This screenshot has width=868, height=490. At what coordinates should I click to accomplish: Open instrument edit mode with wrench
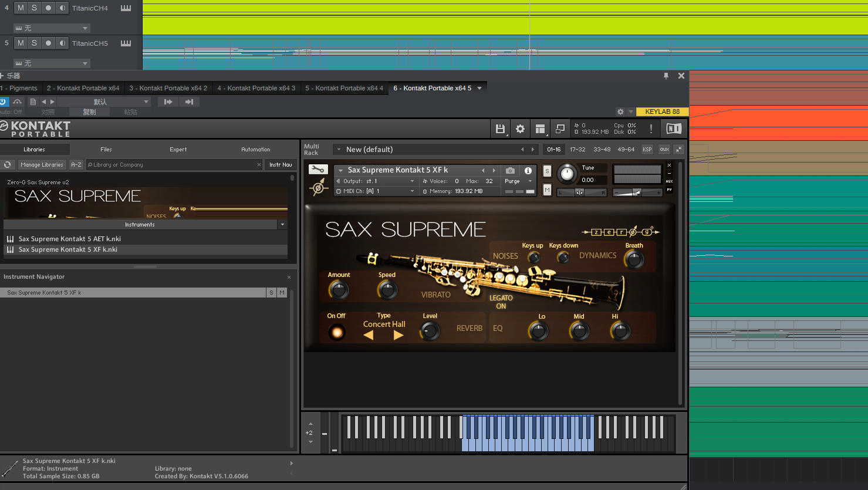click(x=318, y=170)
